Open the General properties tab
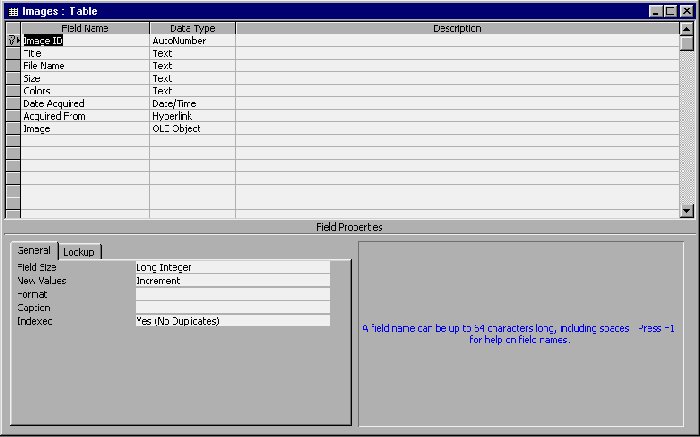This screenshot has height=437, width=700. click(x=34, y=251)
